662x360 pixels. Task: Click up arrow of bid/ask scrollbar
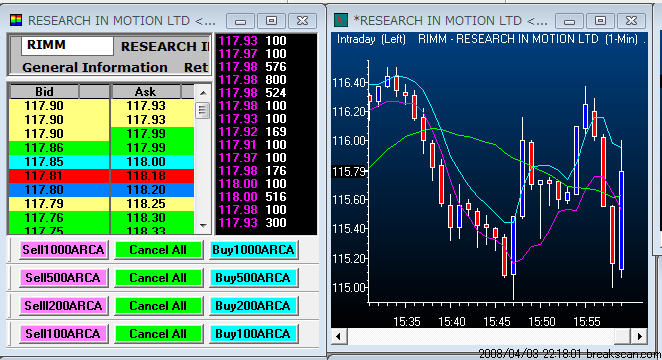[x=203, y=93]
